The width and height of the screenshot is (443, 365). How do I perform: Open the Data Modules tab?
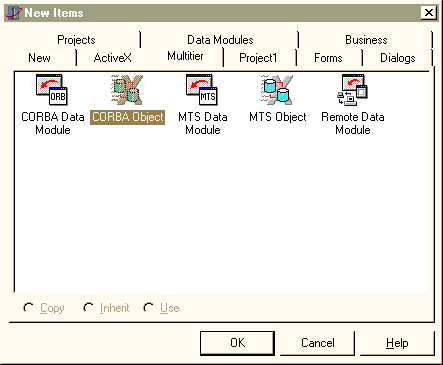click(220, 40)
